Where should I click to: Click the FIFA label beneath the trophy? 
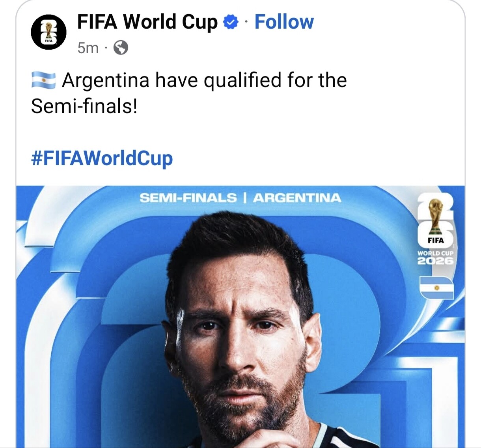436,240
